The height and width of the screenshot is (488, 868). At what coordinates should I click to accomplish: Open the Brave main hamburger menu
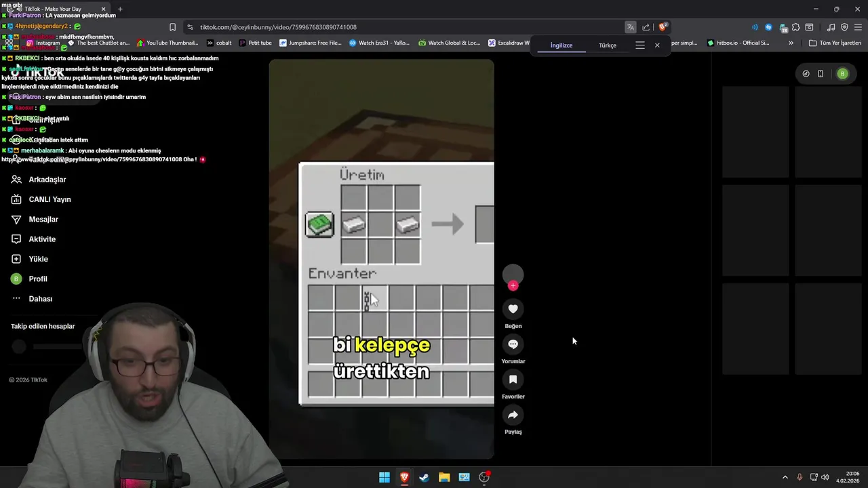tap(858, 27)
